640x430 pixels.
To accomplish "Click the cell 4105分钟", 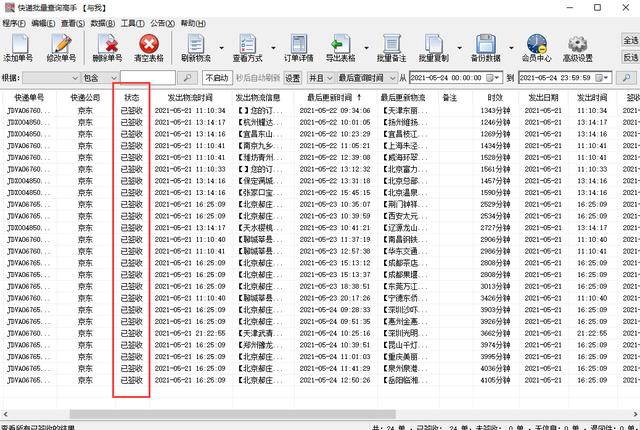I will click(495, 380).
